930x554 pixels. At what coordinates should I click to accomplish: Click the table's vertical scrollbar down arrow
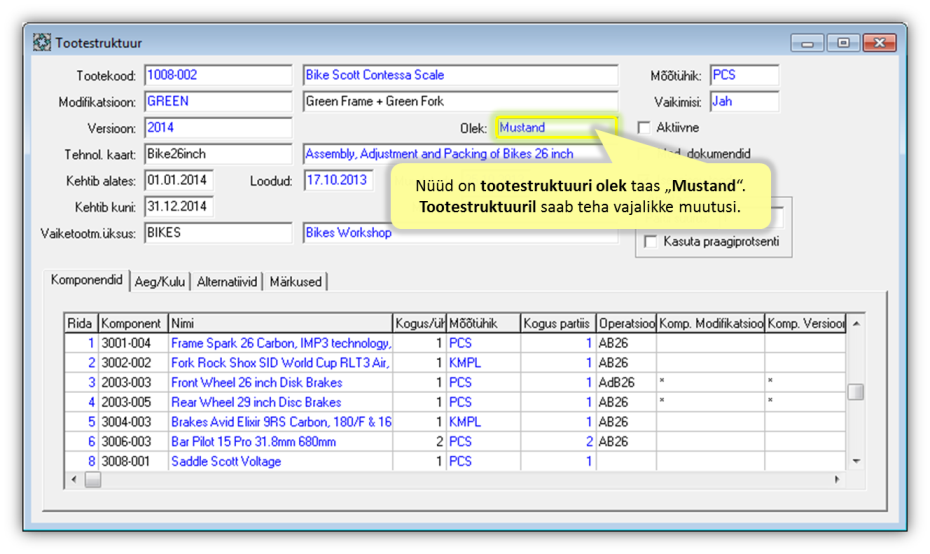click(x=856, y=461)
